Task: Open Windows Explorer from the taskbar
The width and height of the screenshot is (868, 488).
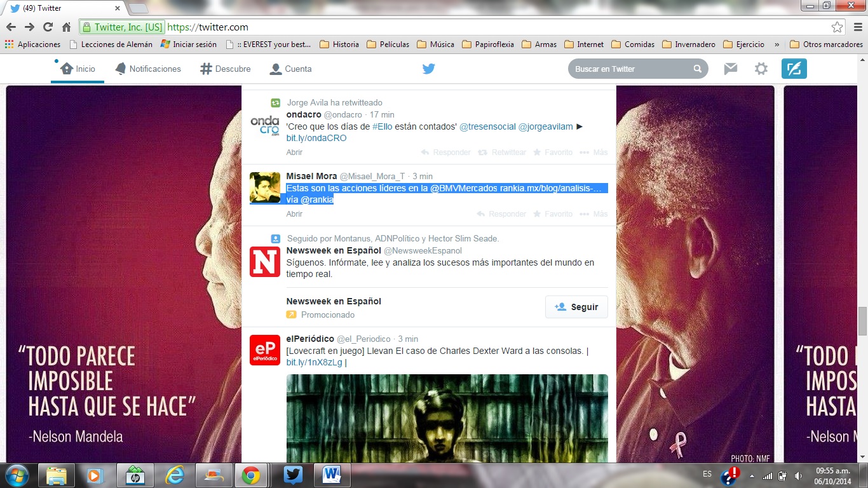Action: (57, 475)
